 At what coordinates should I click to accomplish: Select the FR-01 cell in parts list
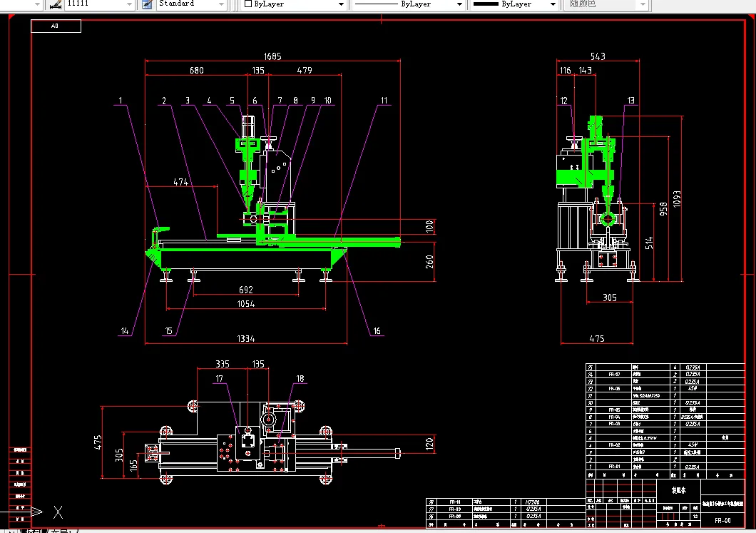point(614,467)
